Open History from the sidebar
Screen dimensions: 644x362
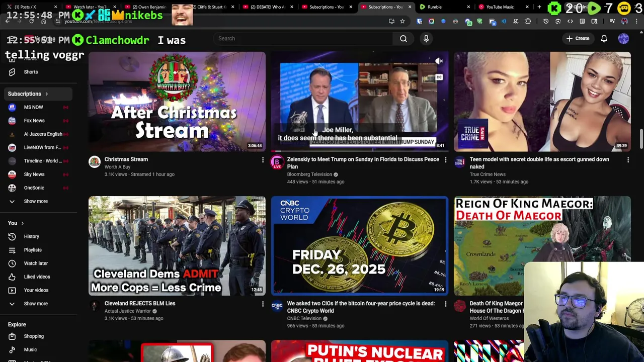point(31,236)
